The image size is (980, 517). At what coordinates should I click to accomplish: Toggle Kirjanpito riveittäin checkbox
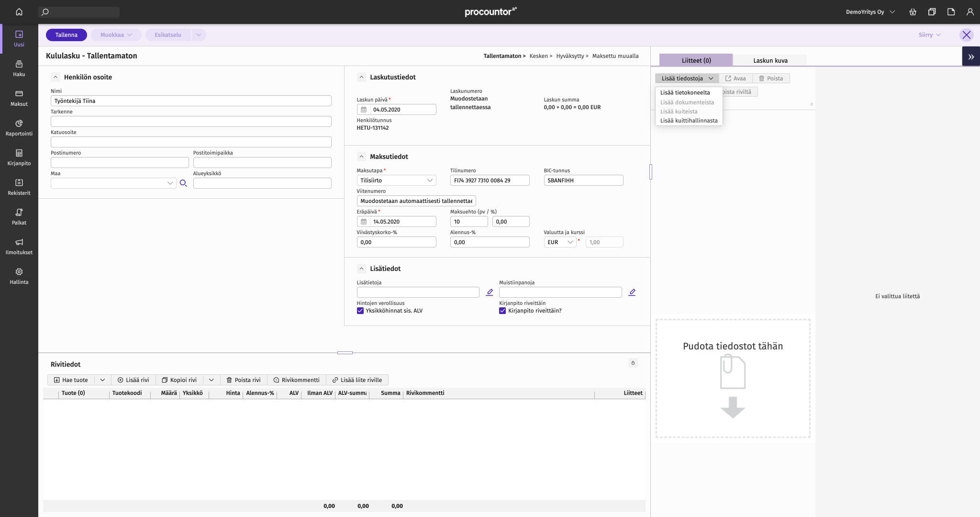(502, 311)
